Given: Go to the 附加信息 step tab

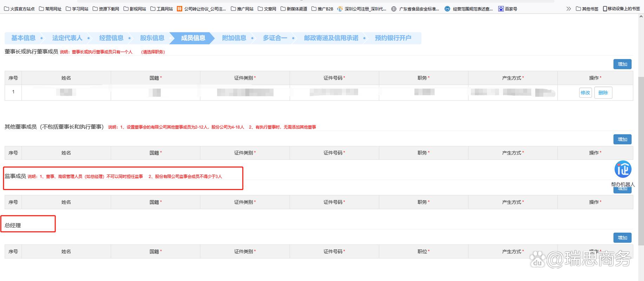Looking at the screenshot, I should (x=234, y=38).
